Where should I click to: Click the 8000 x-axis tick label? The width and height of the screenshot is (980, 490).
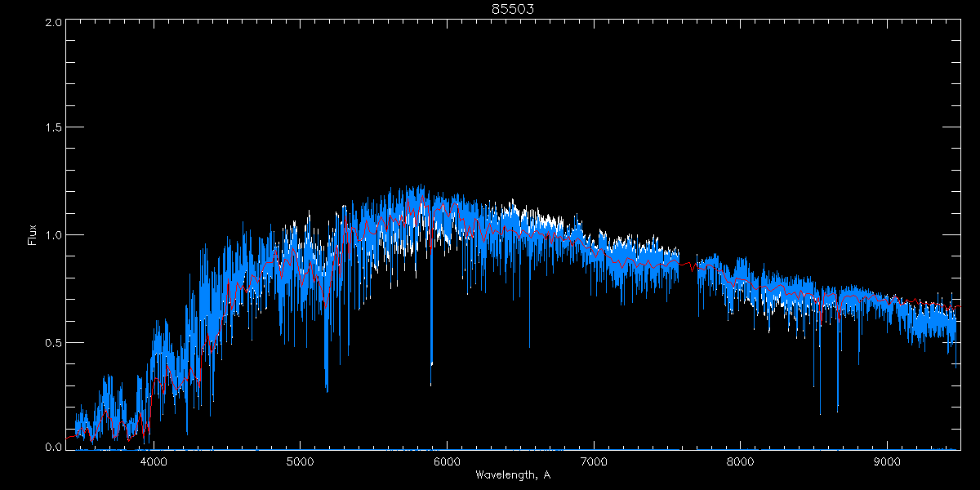[740, 461]
